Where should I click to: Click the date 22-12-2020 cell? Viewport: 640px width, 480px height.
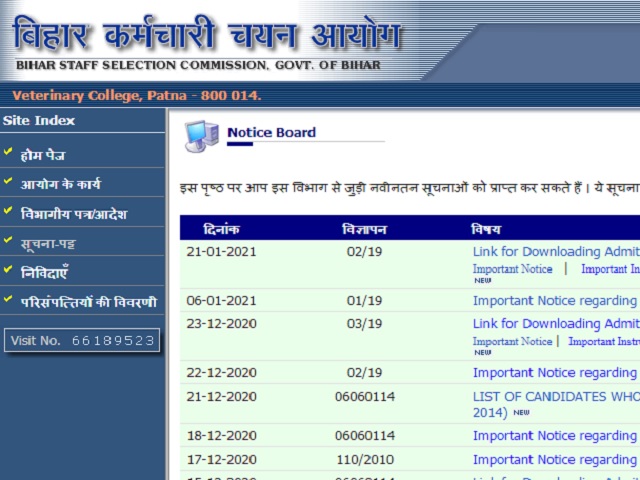click(221, 373)
